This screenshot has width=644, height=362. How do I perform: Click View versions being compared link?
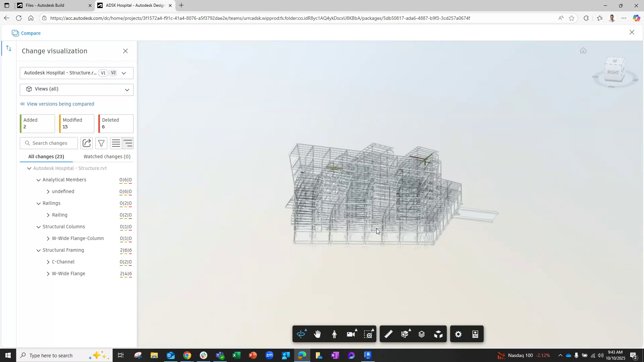60,104
